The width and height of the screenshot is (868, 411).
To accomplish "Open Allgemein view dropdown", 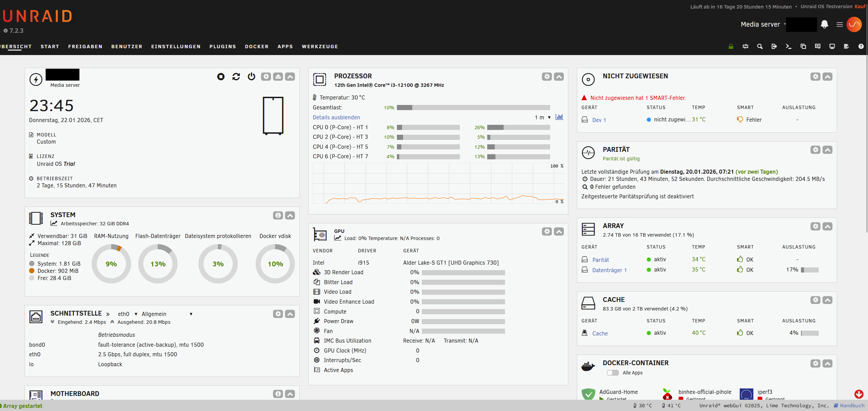I will coord(167,314).
